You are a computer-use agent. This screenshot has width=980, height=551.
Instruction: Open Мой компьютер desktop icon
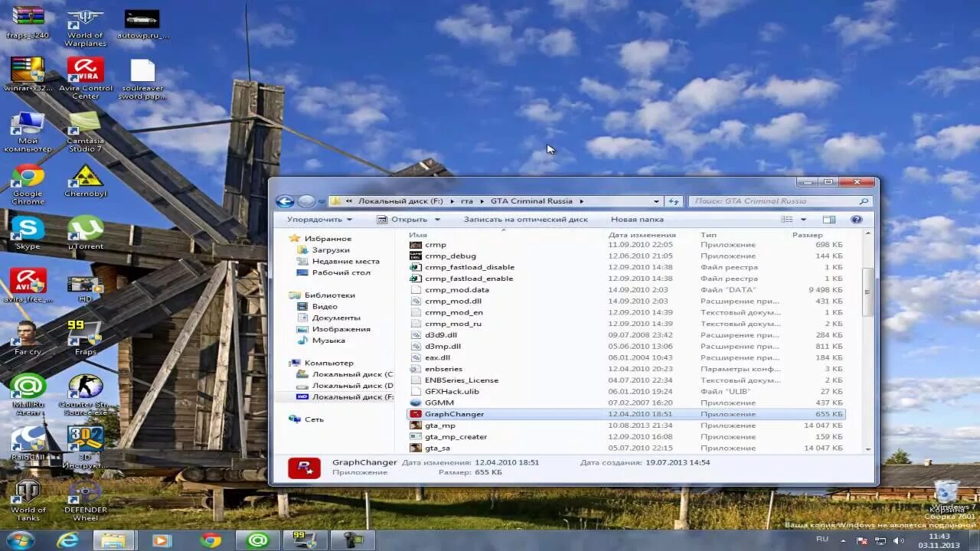pyautogui.click(x=28, y=132)
